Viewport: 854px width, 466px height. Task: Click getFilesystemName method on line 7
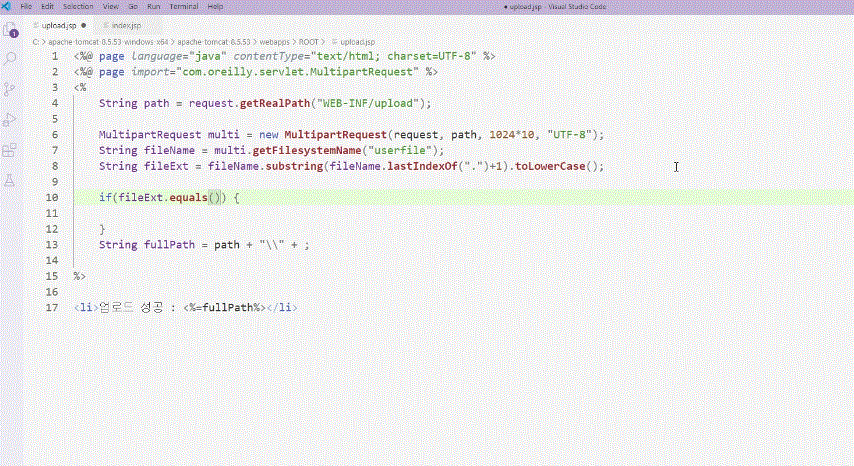tap(307, 150)
